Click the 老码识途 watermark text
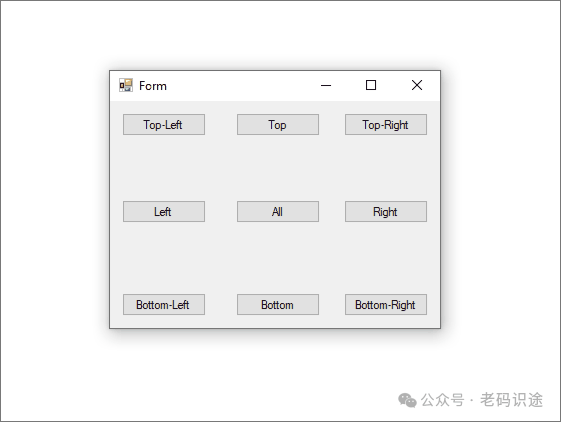The height and width of the screenshot is (422, 561). click(x=512, y=400)
